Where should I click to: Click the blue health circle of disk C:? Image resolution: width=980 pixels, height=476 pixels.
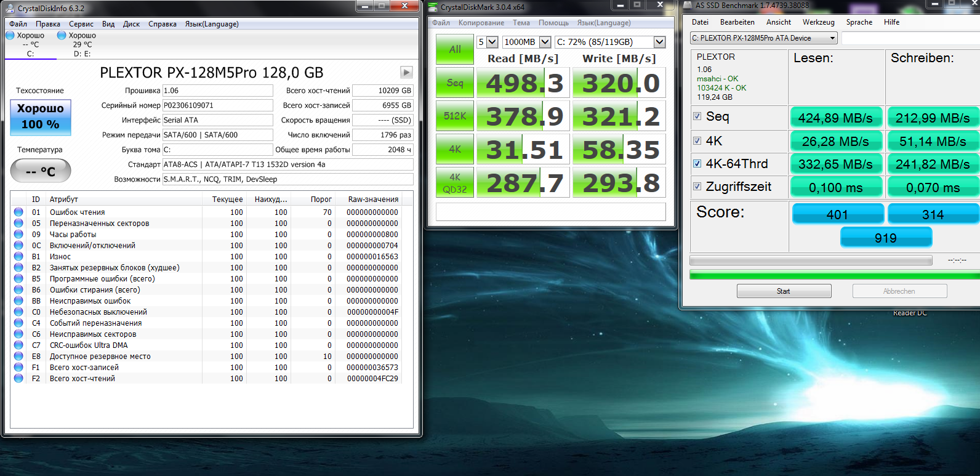[10, 35]
